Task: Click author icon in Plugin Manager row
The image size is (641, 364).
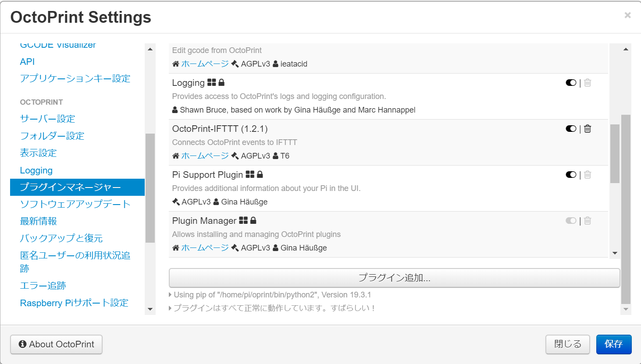Action: [275, 248]
